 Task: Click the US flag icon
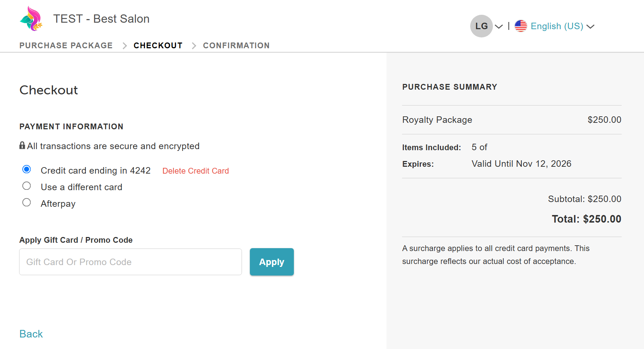[x=521, y=26]
